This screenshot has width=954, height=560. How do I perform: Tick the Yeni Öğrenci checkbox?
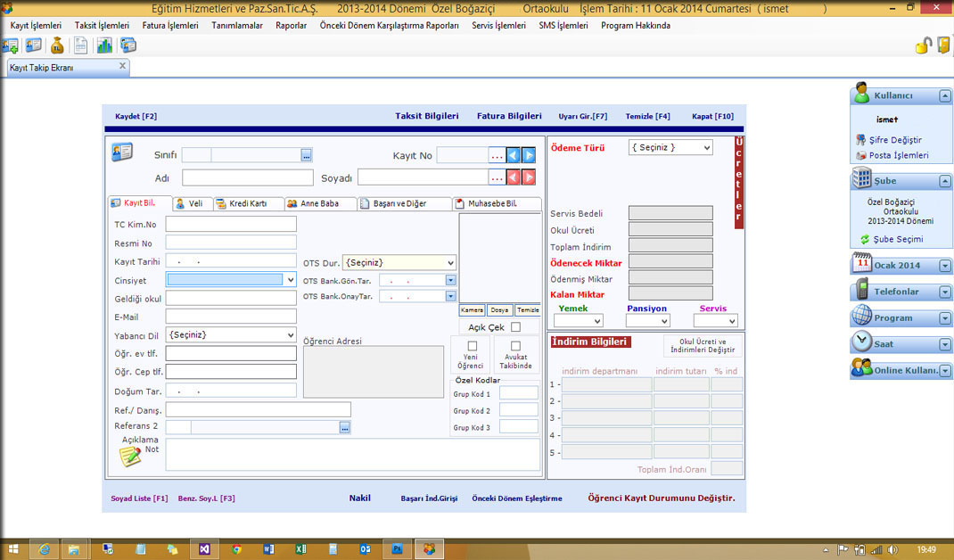(x=473, y=346)
